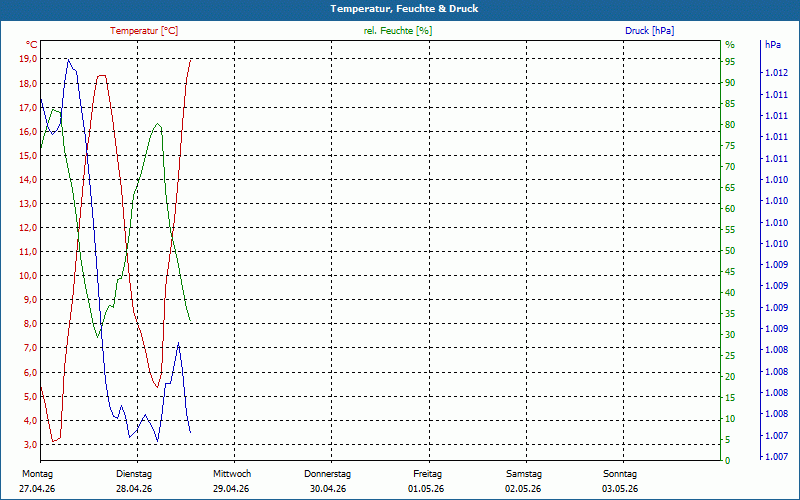Click the '10,0' temperature axis value

click(28, 276)
